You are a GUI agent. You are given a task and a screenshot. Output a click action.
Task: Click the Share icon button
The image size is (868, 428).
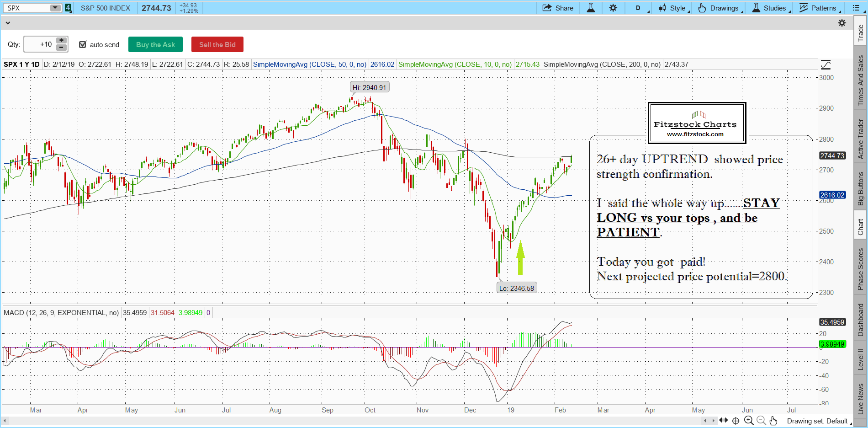point(557,8)
